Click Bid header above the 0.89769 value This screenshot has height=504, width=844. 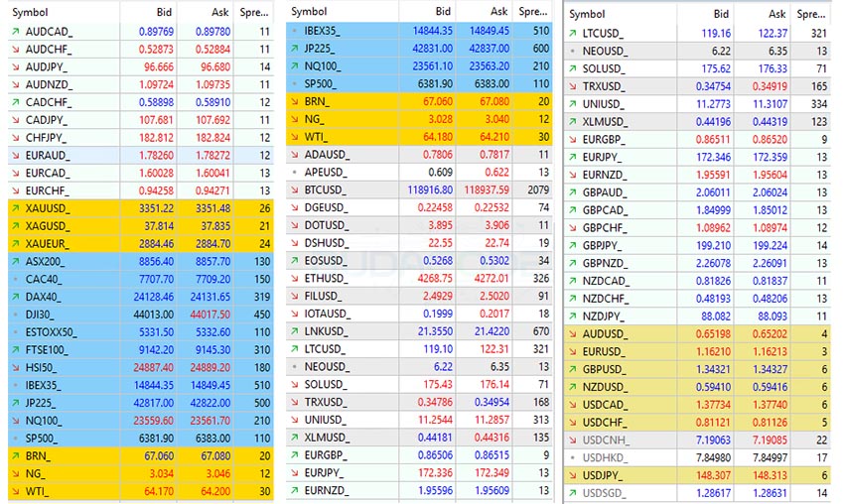pyautogui.click(x=164, y=12)
